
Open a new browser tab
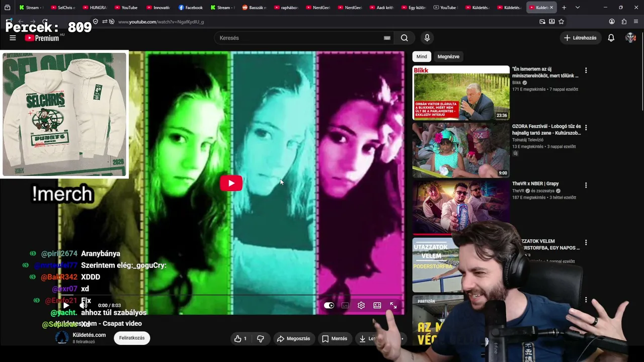(x=564, y=8)
